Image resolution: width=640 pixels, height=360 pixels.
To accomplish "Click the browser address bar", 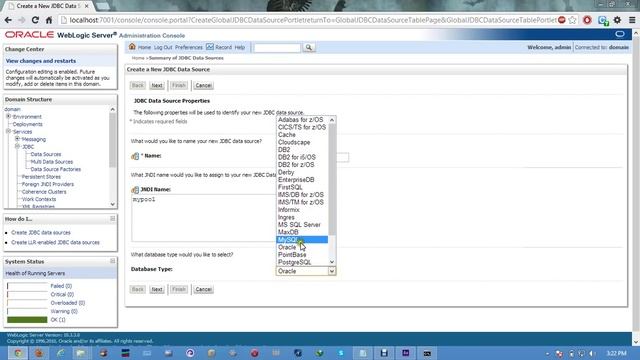I will [312, 20].
